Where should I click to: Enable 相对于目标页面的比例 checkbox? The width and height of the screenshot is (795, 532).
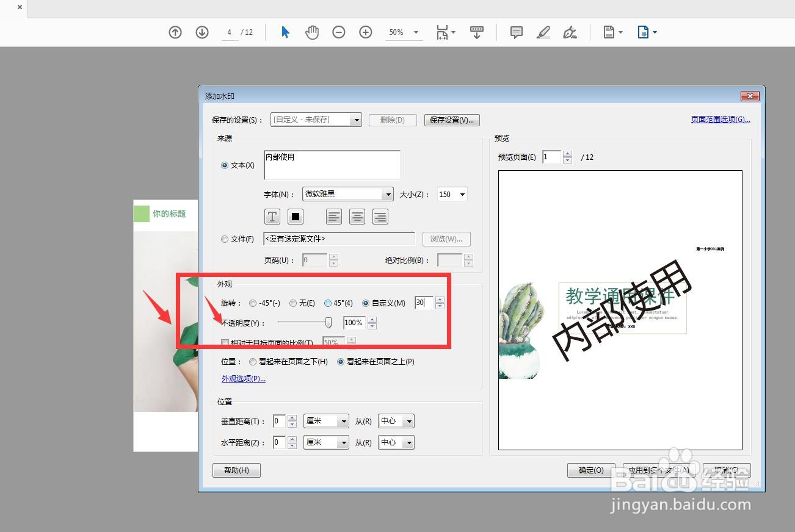pos(225,343)
